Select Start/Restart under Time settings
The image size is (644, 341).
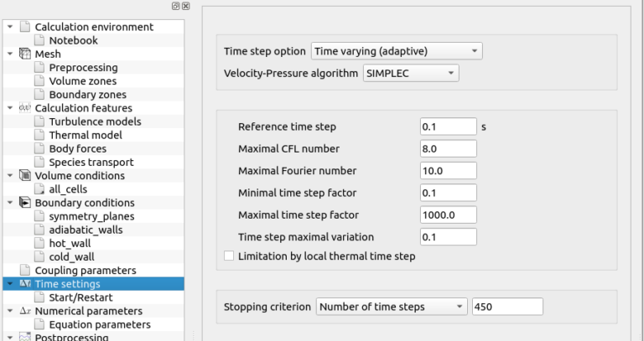click(x=84, y=297)
